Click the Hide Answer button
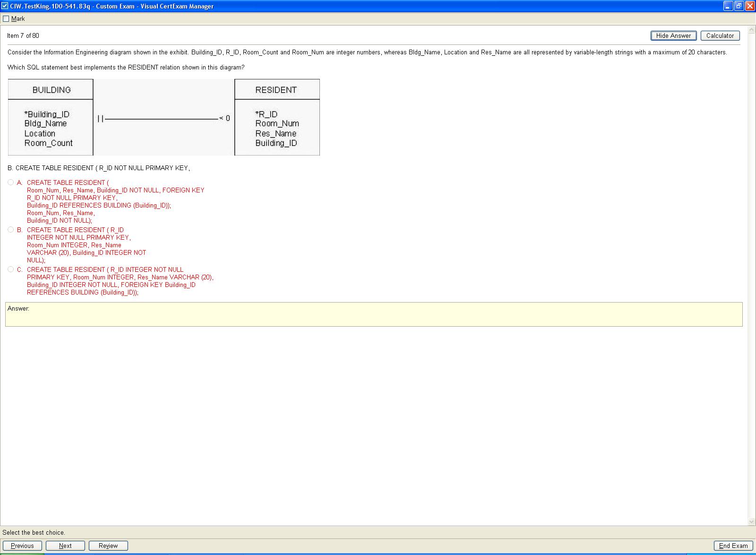This screenshot has width=756, height=555. point(673,35)
